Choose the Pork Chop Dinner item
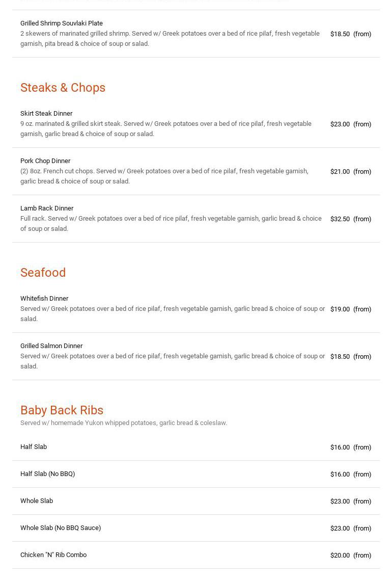Image resolution: width=392 pixels, height=581 pixels. pos(45,161)
